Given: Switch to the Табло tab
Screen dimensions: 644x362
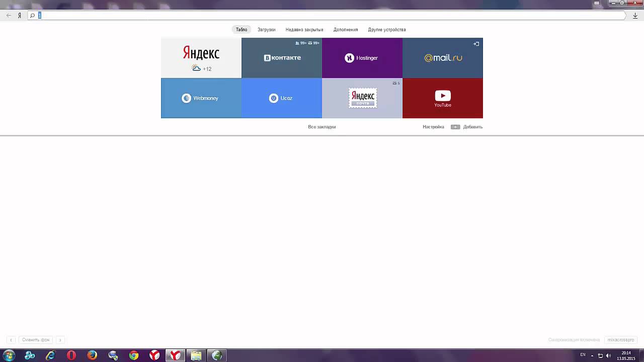Looking at the screenshot, I should 242,30.
